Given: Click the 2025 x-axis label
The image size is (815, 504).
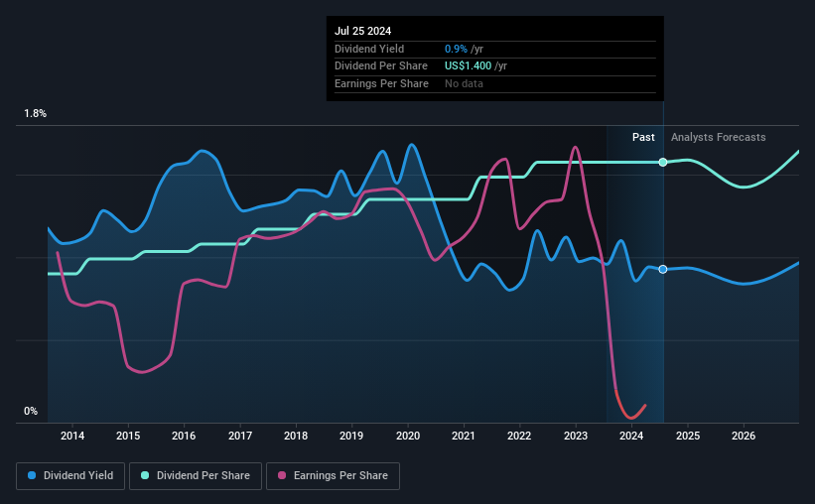Looking at the screenshot, I should [688, 436].
